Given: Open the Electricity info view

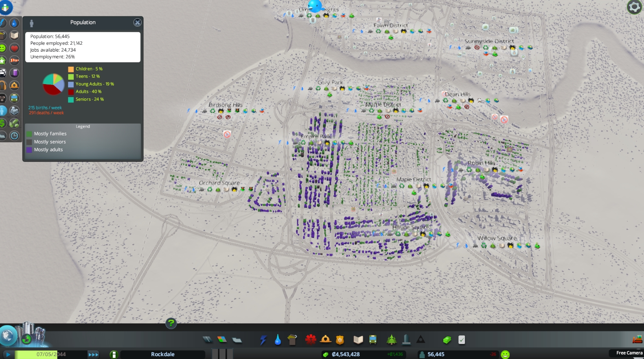Looking at the screenshot, I should point(2,23).
